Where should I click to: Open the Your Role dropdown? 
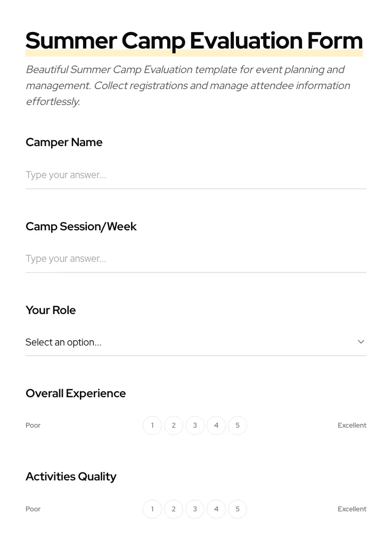point(196,342)
